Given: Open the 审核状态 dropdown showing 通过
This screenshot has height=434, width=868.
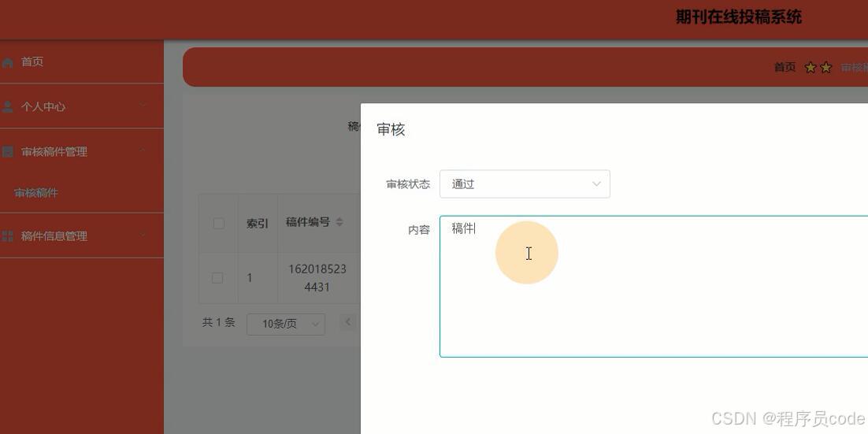Looking at the screenshot, I should (525, 184).
